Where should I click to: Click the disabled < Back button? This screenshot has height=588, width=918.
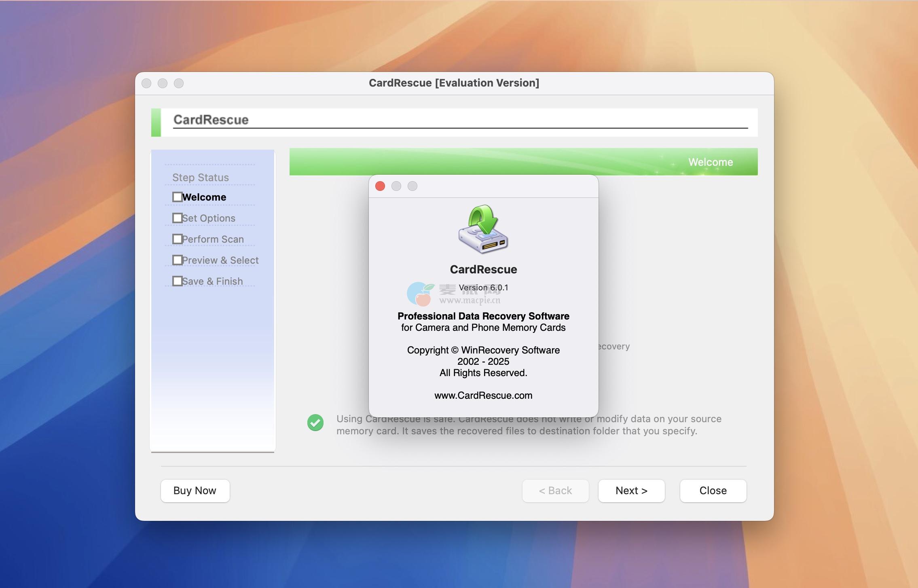click(555, 491)
